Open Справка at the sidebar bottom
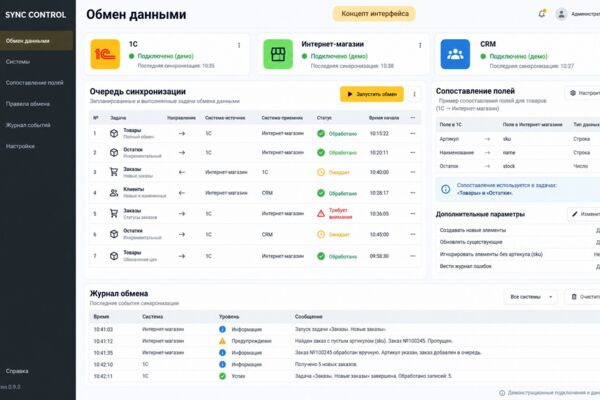 [x=17, y=371]
